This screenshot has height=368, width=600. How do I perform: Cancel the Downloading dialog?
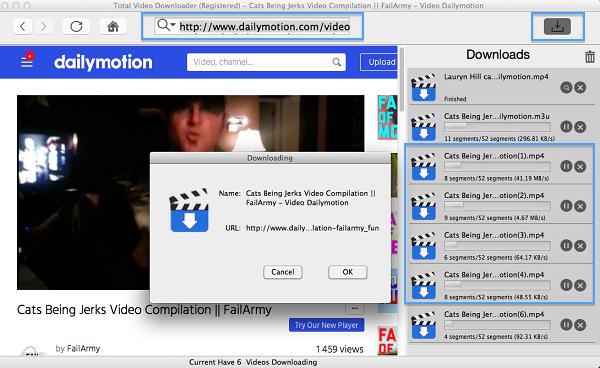(283, 272)
